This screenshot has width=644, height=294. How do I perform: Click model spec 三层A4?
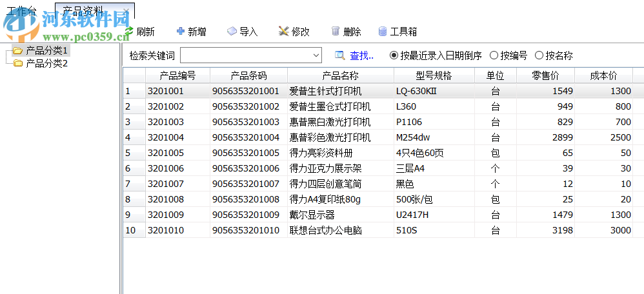pos(410,168)
